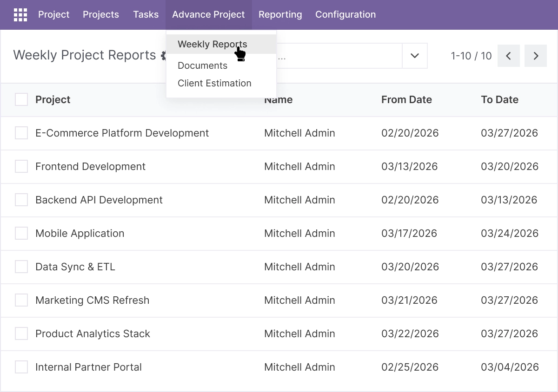Image resolution: width=558 pixels, height=392 pixels.
Task: Click the Project app title
Action: (x=54, y=15)
